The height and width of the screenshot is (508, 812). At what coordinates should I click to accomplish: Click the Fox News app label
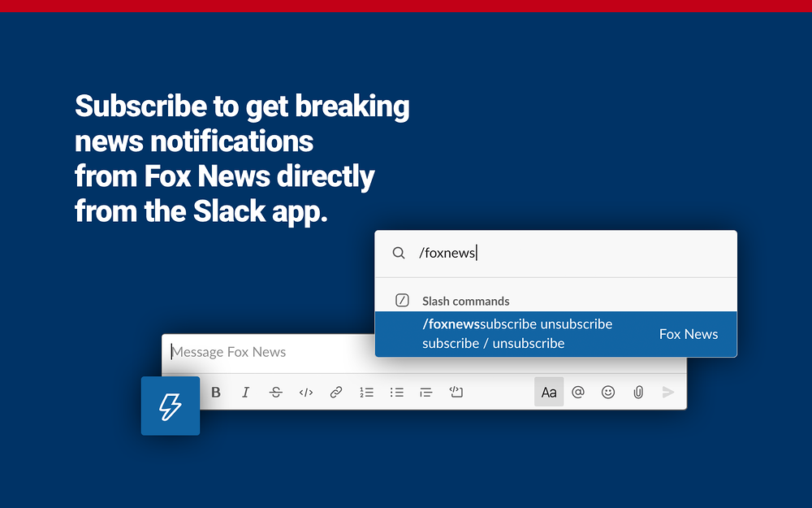tap(689, 334)
